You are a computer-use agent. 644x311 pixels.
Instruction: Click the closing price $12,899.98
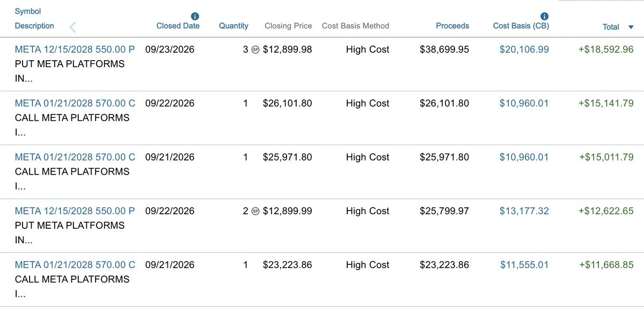(x=288, y=49)
